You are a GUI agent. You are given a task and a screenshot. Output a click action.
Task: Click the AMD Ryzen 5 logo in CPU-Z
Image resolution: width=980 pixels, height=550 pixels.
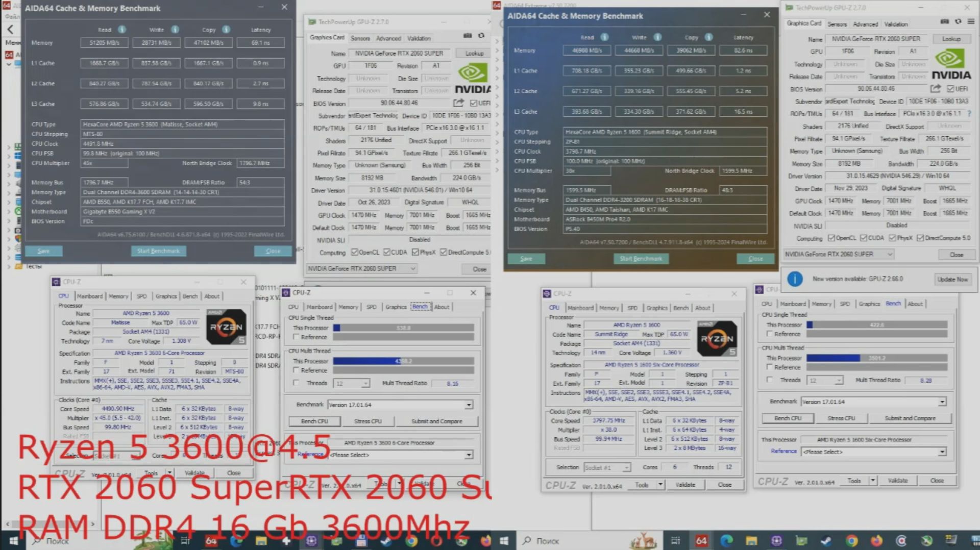tap(226, 327)
